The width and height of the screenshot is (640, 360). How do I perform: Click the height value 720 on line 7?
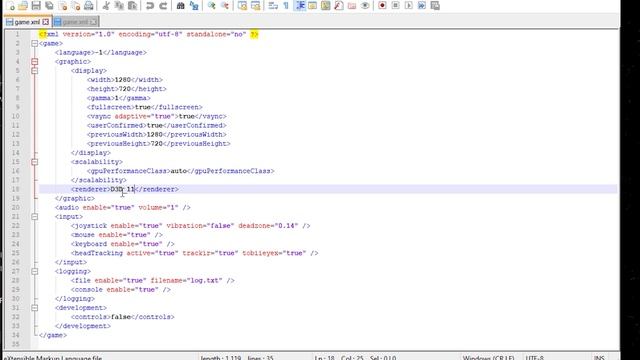click(x=124, y=89)
